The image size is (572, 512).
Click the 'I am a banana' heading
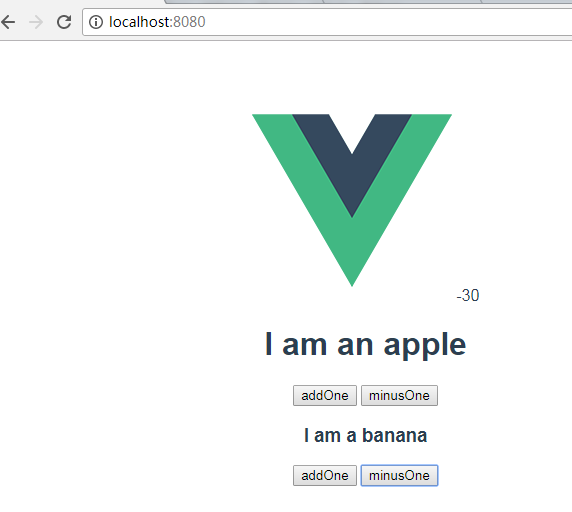point(366,435)
